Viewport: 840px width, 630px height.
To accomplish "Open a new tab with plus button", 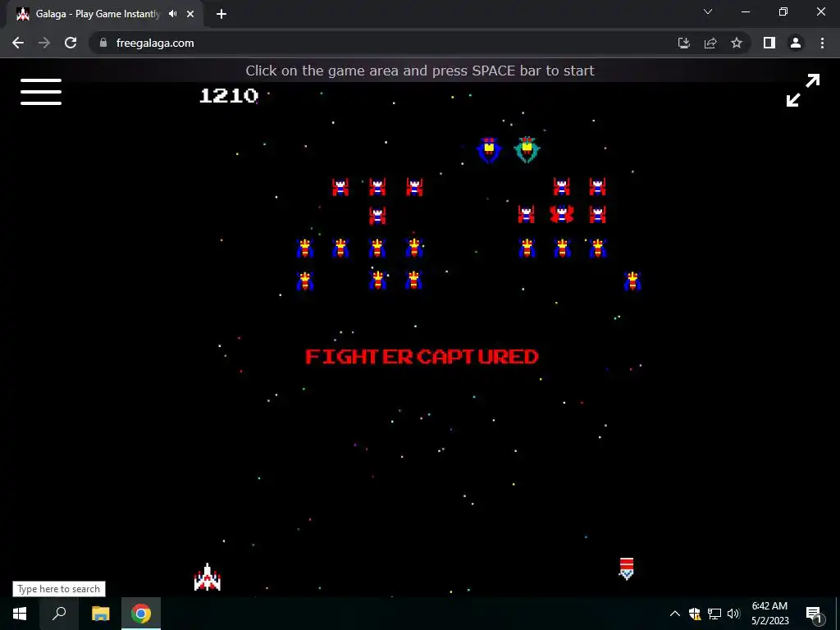I will tap(221, 14).
